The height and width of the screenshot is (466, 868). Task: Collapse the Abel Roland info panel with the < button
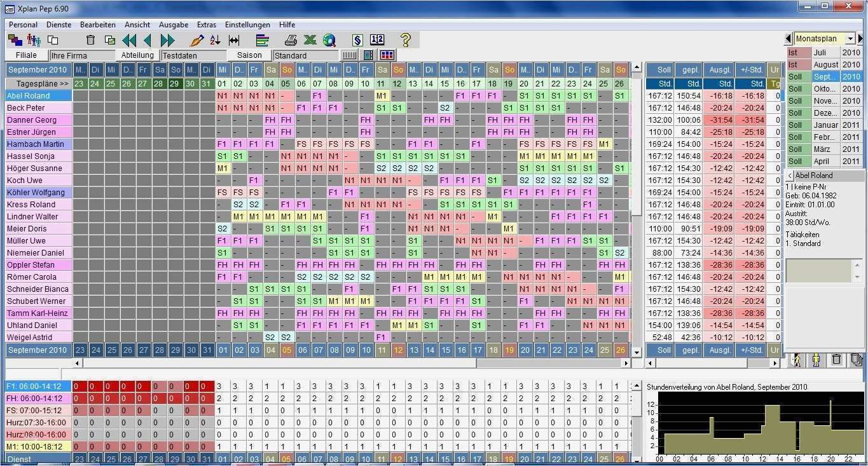coord(790,175)
